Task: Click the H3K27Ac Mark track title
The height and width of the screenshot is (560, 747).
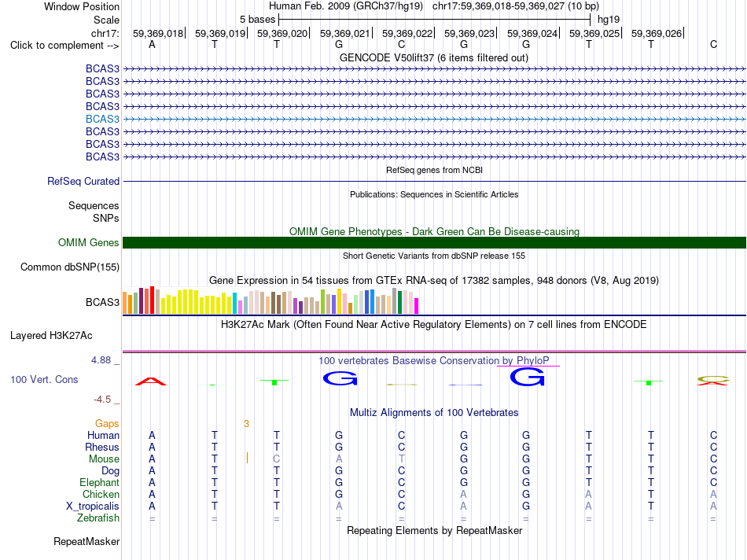Action: (434, 325)
